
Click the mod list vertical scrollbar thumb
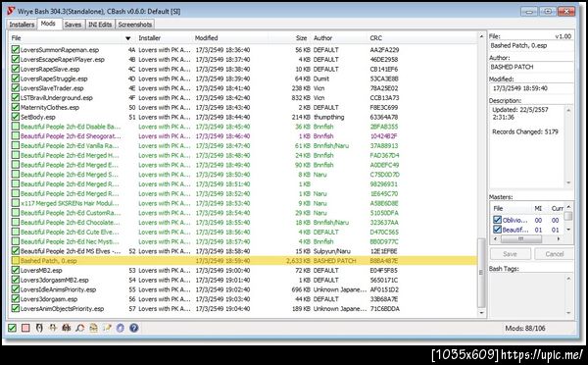point(481,272)
